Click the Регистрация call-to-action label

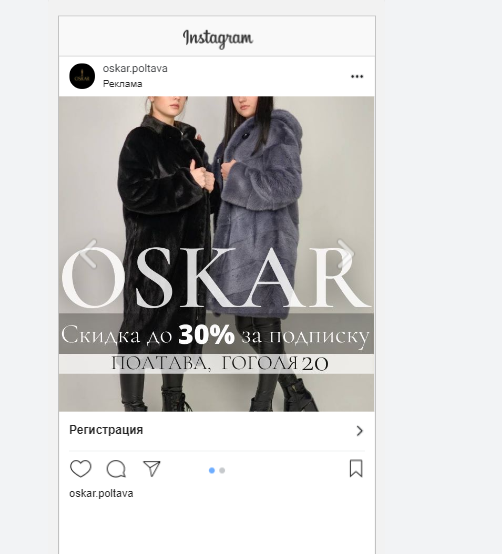pos(106,430)
